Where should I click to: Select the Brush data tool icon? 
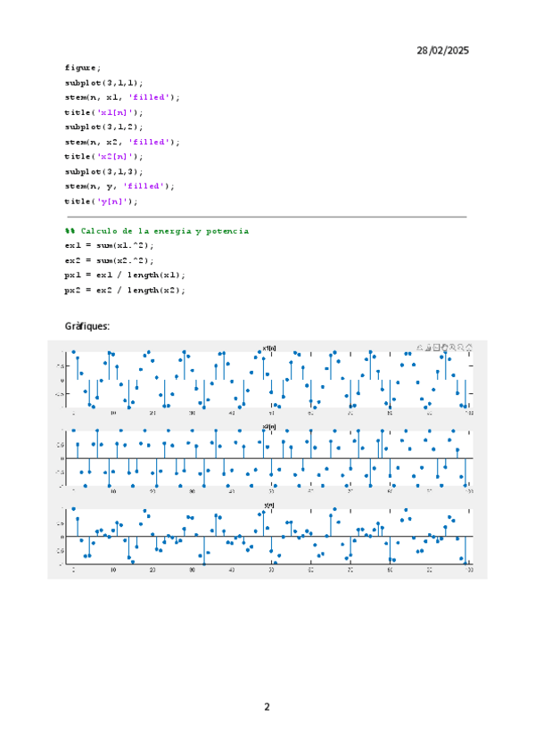(427, 347)
